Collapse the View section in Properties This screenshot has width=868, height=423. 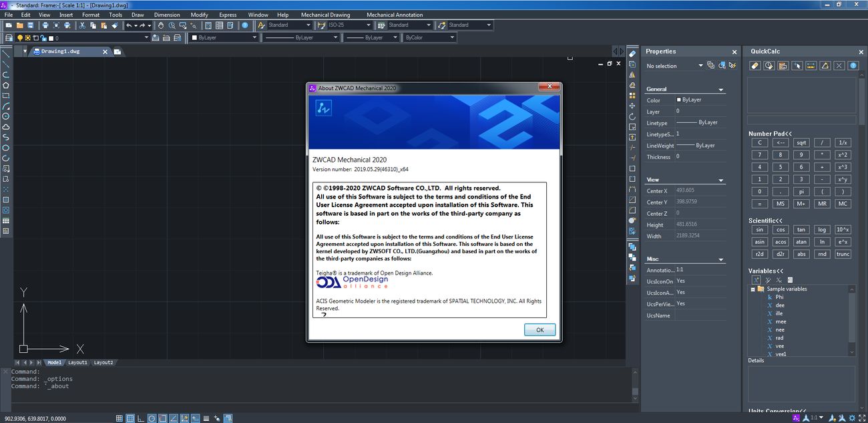point(720,180)
